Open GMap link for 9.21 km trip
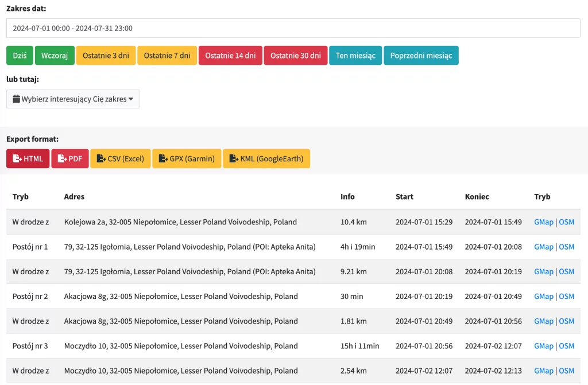Screen dimensions: 588x385 tap(544, 271)
